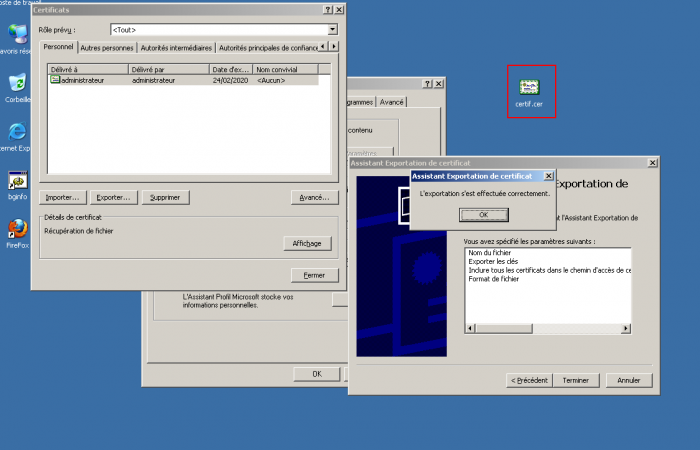Open the Firefox desktop shortcut
Image resolution: width=700 pixels, height=450 pixels.
17,228
